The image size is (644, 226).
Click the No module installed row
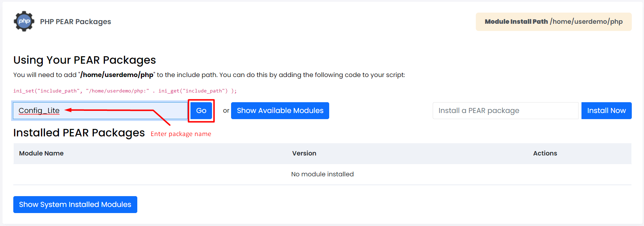(x=322, y=174)
